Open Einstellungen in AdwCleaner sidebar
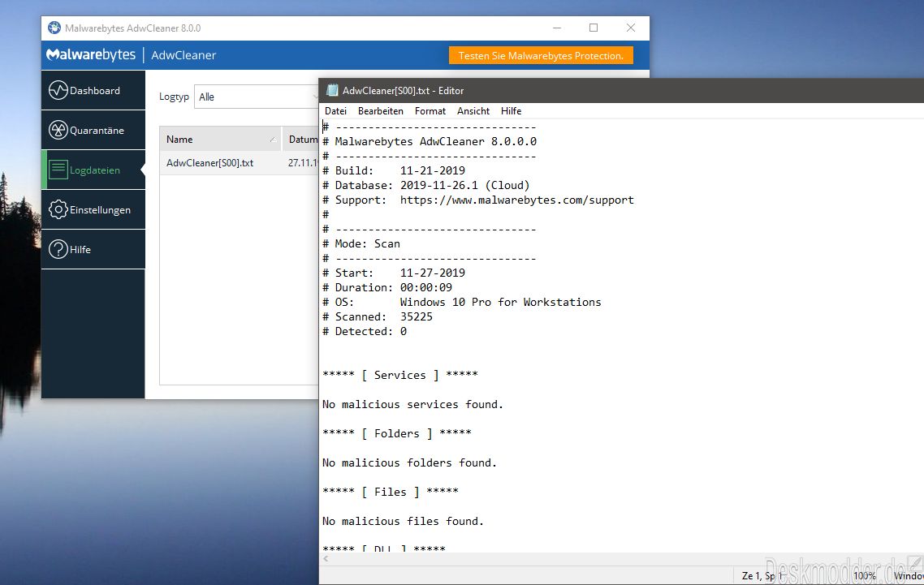The image size is (924, 585). (x=93, y=209)
